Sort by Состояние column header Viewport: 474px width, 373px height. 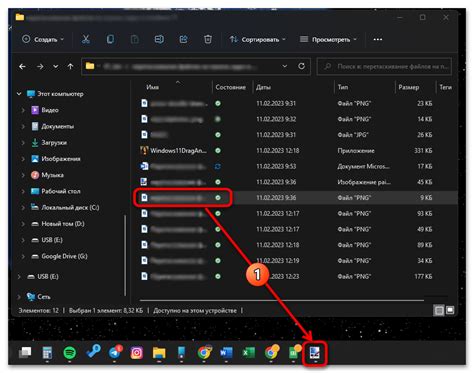(231, 87)
